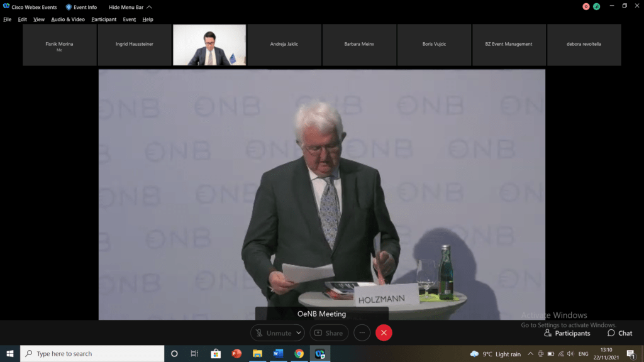Select the video thumbnail of man in suit
This screenshot has height=362, width=644.
click(x=209, y=45)
